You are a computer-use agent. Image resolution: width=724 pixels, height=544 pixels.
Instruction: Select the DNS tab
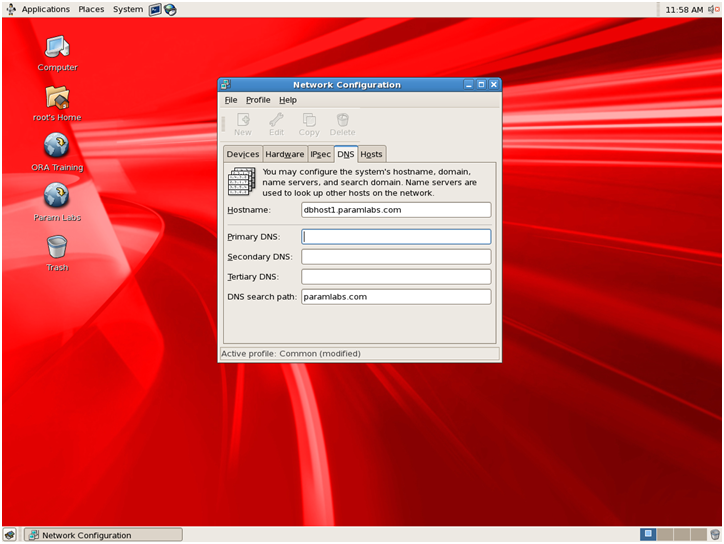(346, 154)
